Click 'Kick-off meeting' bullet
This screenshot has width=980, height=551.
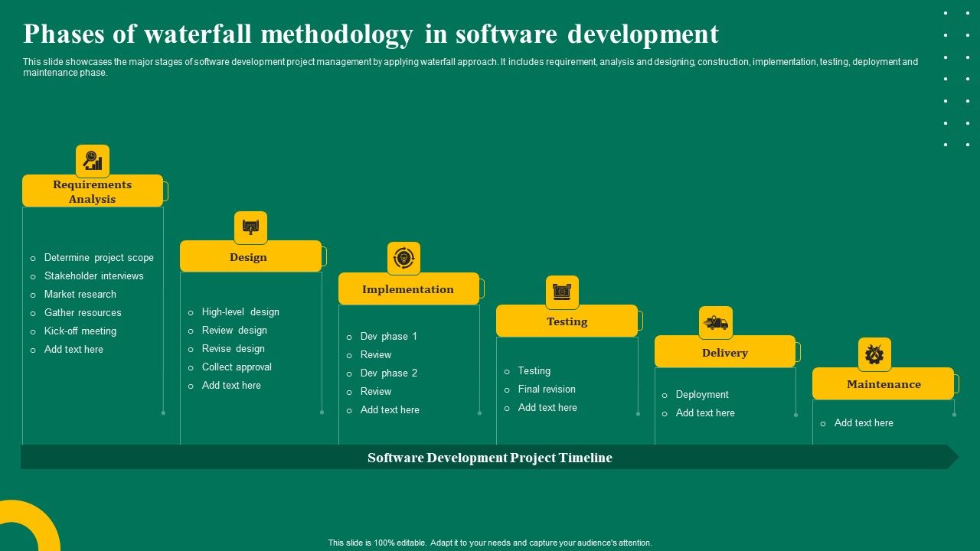pyautogui.click(x=80, y=331)
